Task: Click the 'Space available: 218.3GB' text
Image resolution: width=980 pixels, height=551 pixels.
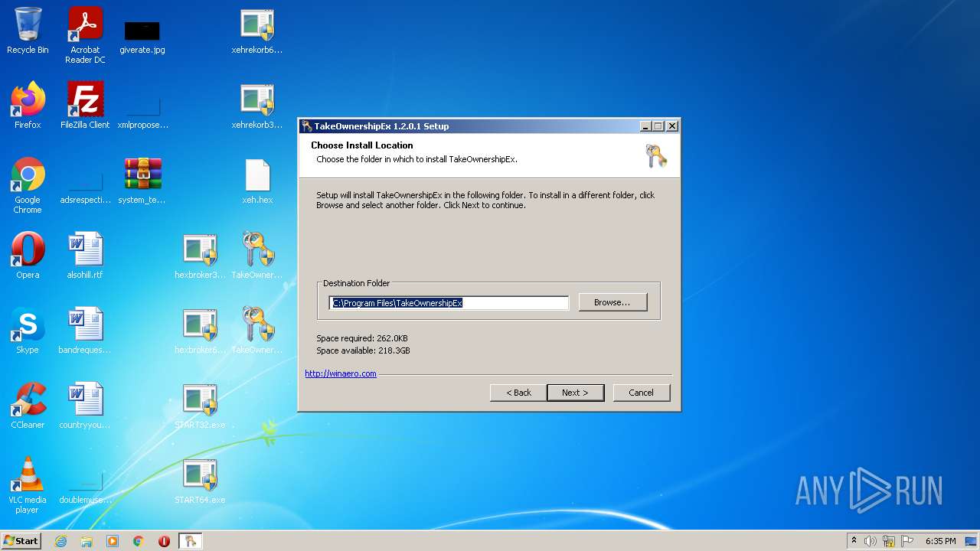Action: pos(363,350)
